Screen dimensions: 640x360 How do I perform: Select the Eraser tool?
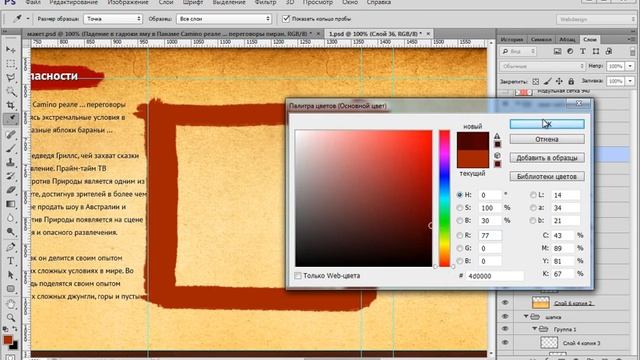[11, 190]
